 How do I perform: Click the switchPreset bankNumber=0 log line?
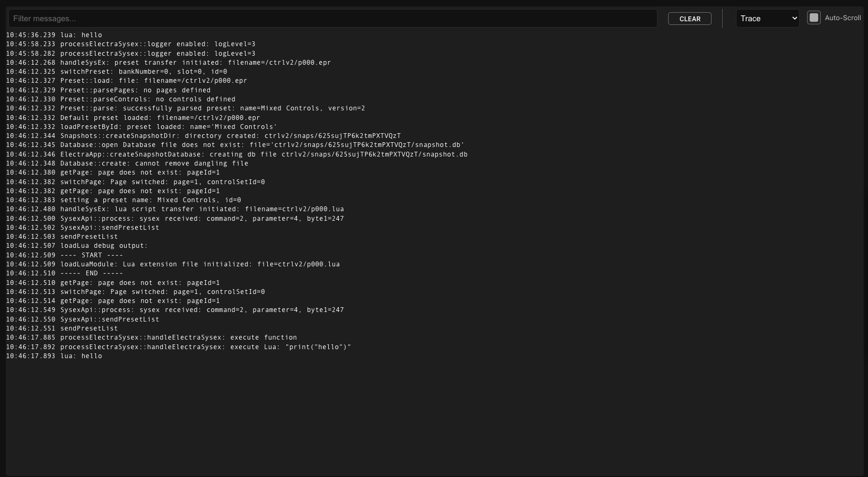[x=117, y=72]
